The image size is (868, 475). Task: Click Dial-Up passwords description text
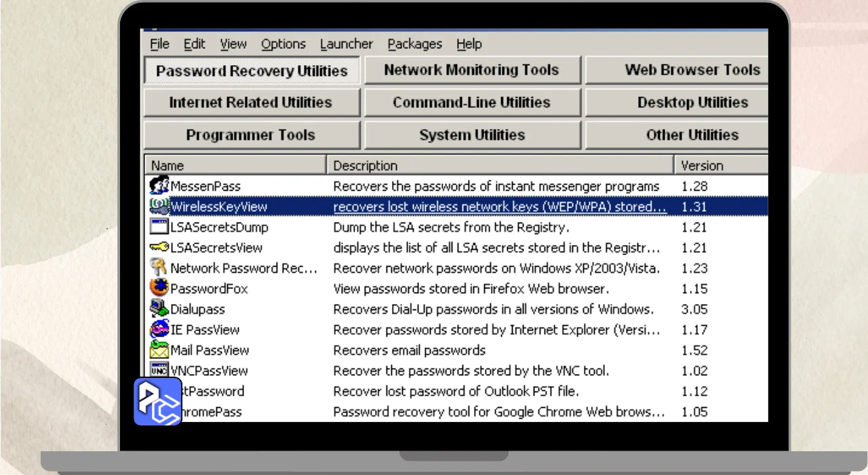click(494, 309)
